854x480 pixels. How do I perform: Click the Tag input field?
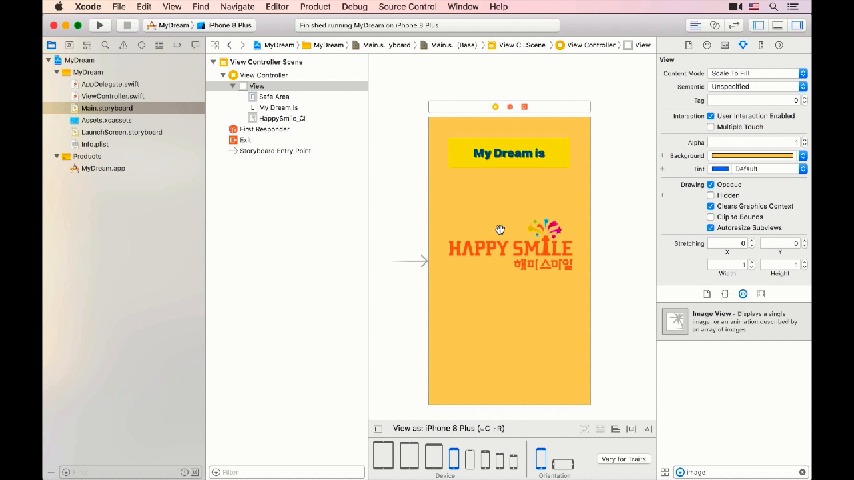pos(754,100)
